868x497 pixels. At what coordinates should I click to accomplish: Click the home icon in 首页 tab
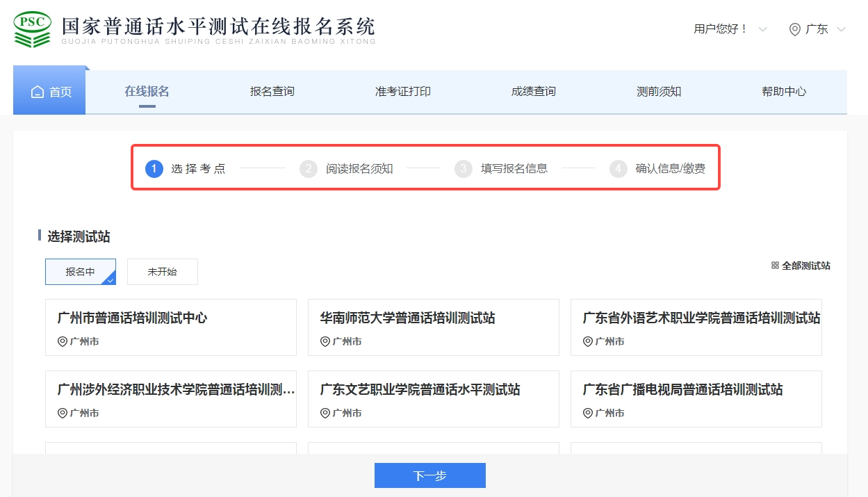point(38,92)
